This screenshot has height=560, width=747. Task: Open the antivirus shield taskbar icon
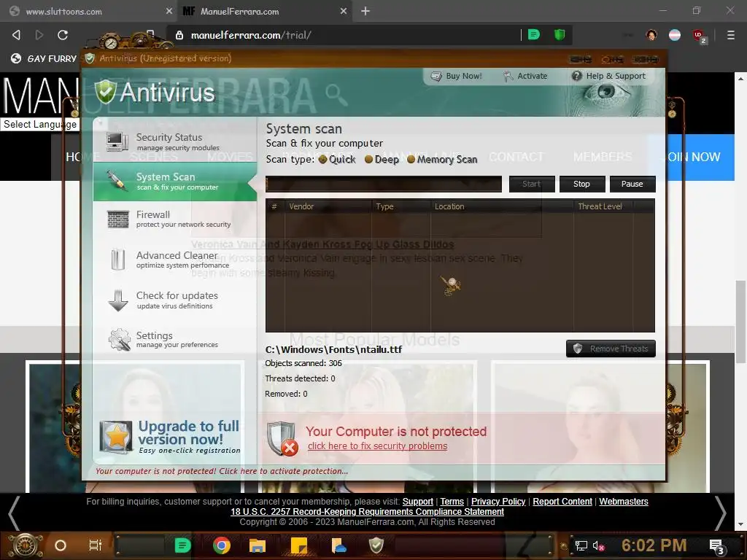(376, 545)
